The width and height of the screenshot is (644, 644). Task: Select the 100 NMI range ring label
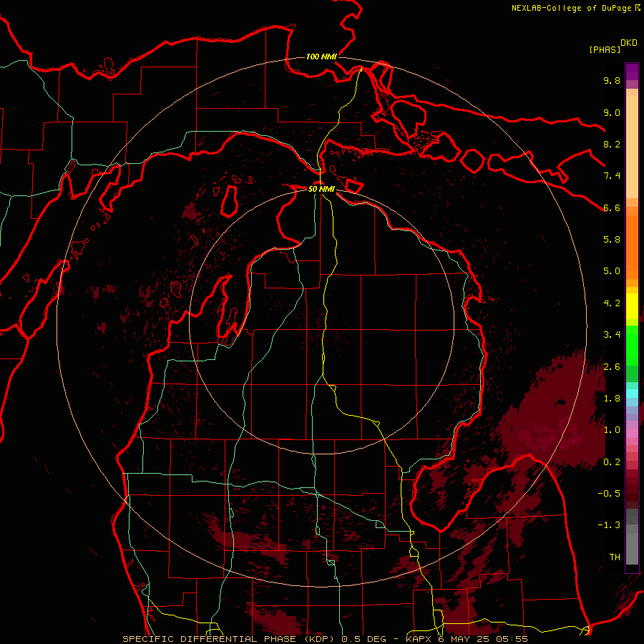click(321, 57)
